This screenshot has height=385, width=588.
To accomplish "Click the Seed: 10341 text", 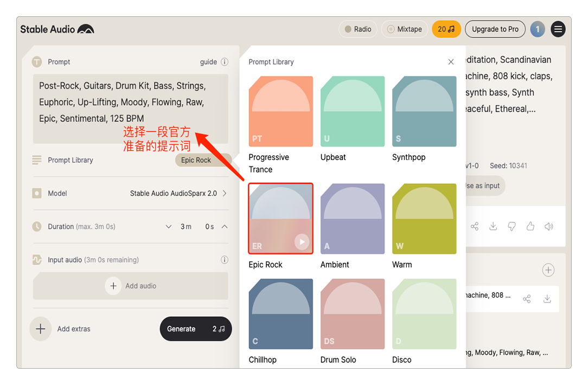I will pos(508,166).
